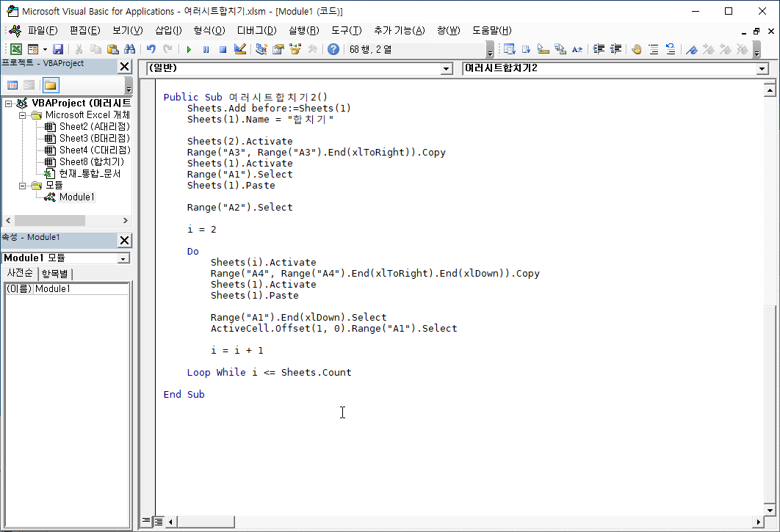Image resolution: width=780 pixels, height=532 pixels.
Task: Collapse the Microsoft Excel 개체 folder
Action: pos(22,115)
